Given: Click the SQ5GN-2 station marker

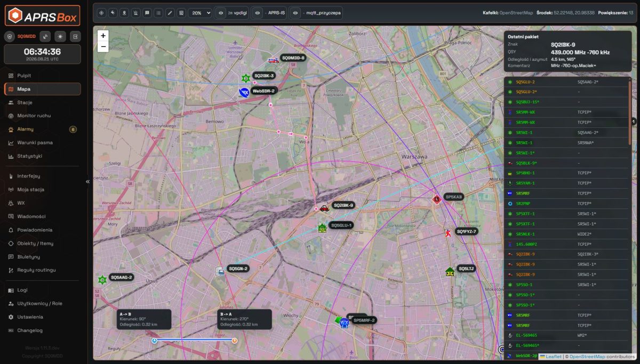Looking at the screenshot, I should pyautogui.click(x=220, y=271).
